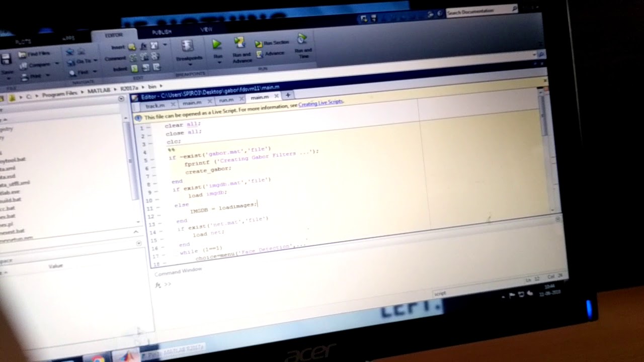Select the active main.m editor tab
Viewport: 644px width, 362px height.
(x=260, y=98)
